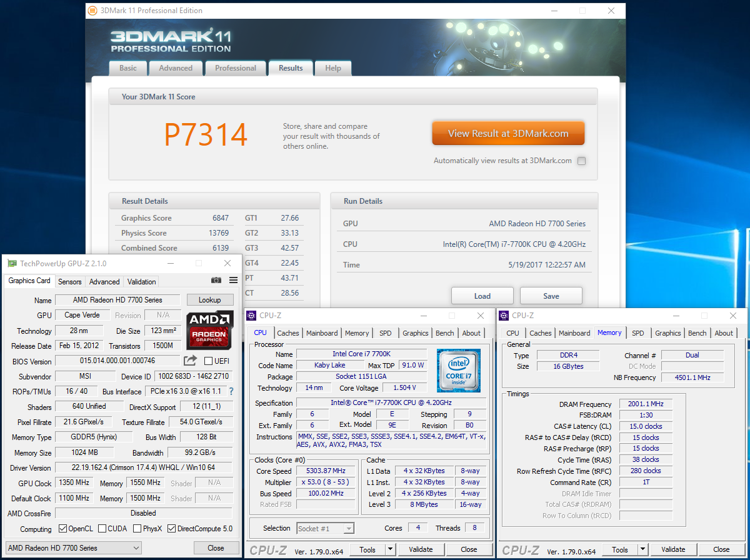Select the Results tab in 3DMark

291,68
